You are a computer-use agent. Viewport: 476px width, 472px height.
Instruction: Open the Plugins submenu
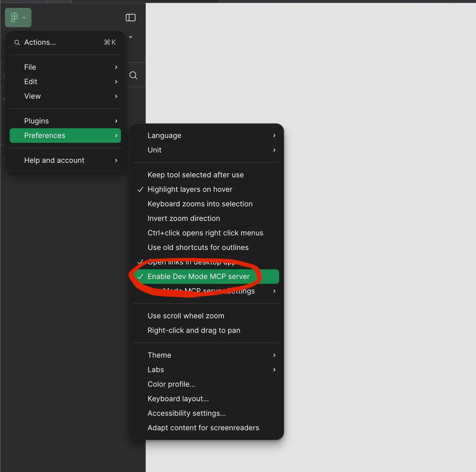pos(65,121)
